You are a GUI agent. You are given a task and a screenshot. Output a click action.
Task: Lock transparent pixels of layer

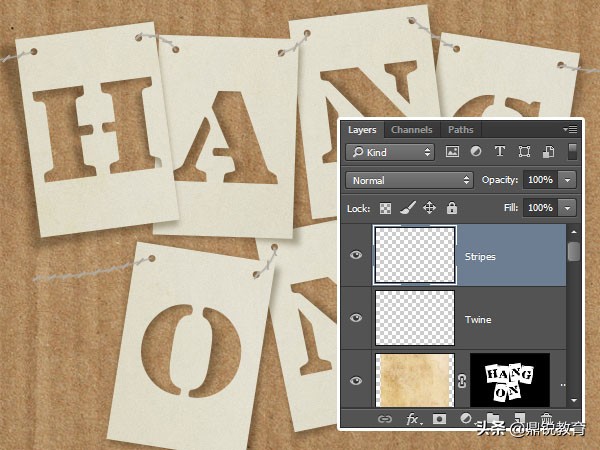[387, 208]
